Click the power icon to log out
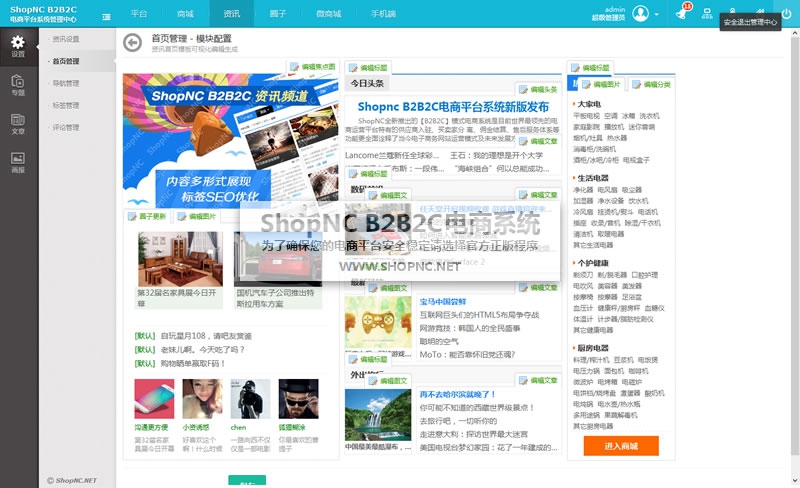Image resolution: width=800 pixels, height=488 pixels. (787, 14)
